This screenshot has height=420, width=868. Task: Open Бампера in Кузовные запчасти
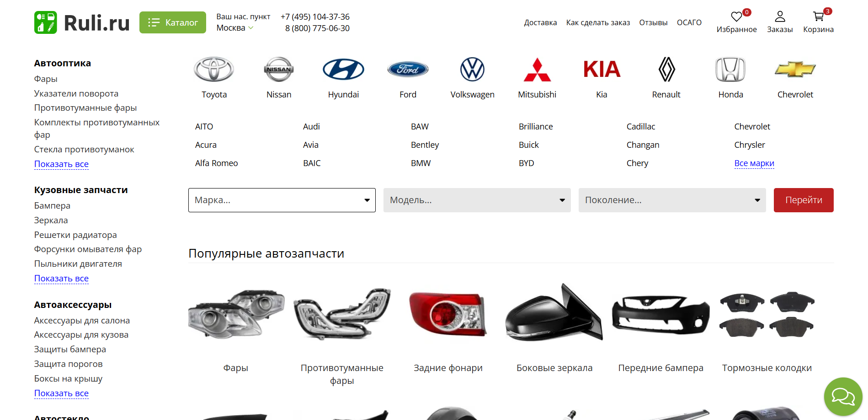(52, 206)
